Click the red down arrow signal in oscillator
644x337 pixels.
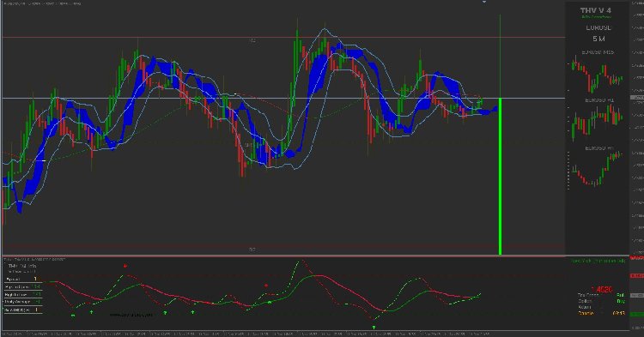point(125,266)
